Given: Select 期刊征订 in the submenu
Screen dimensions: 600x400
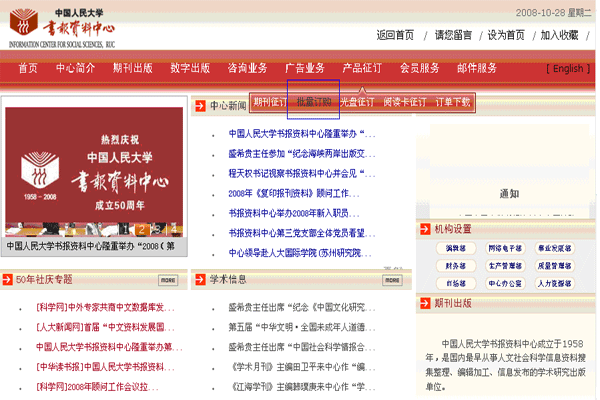Looking at the screenshot, I should (x=270, y=102).
